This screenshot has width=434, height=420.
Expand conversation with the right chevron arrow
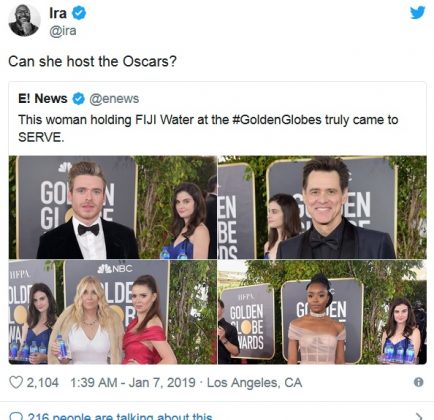[419, 416]
